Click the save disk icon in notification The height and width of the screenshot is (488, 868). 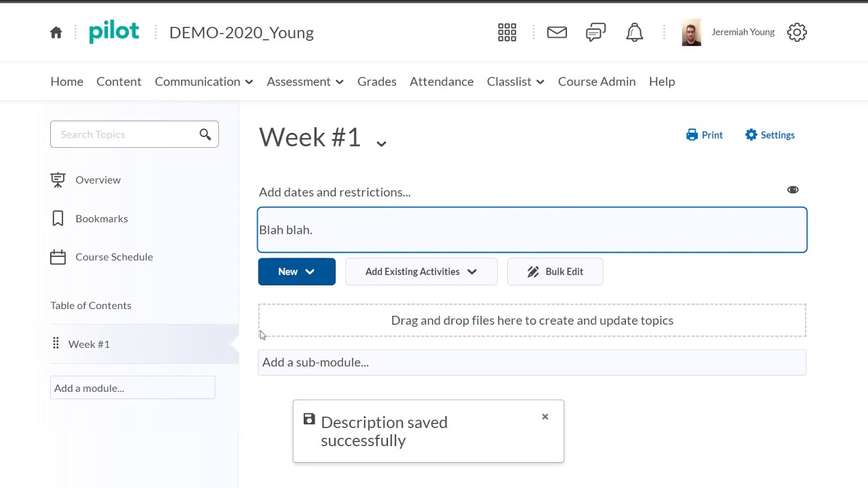pyautogui.click(x=309, y=420)
